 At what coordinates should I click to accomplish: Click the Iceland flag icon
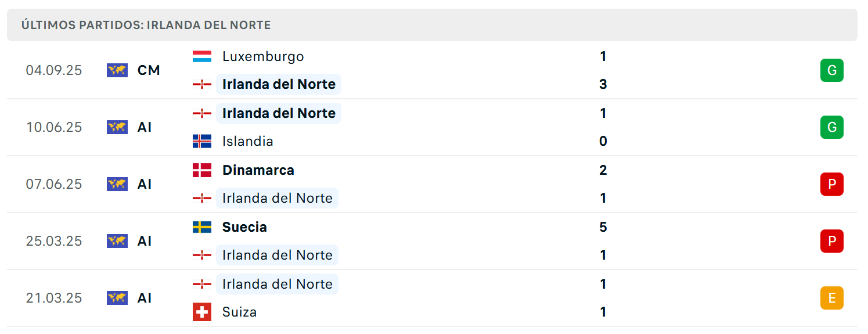coord(202,141)
